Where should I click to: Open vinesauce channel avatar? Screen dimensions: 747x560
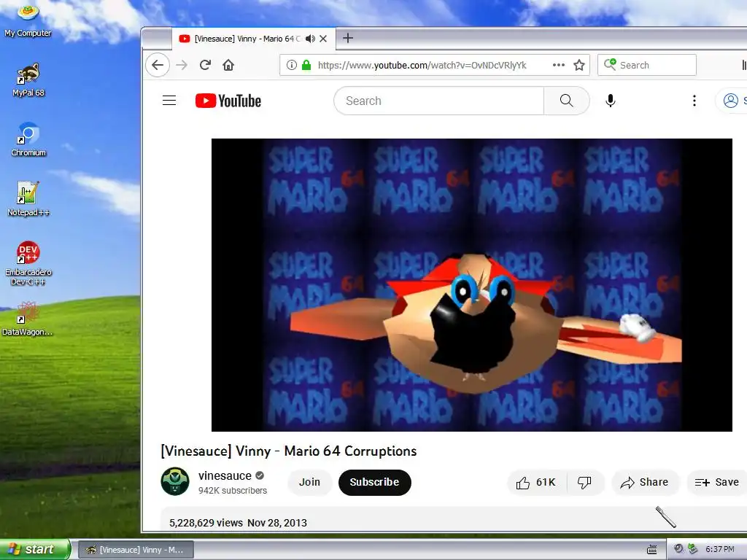(175, 481)
